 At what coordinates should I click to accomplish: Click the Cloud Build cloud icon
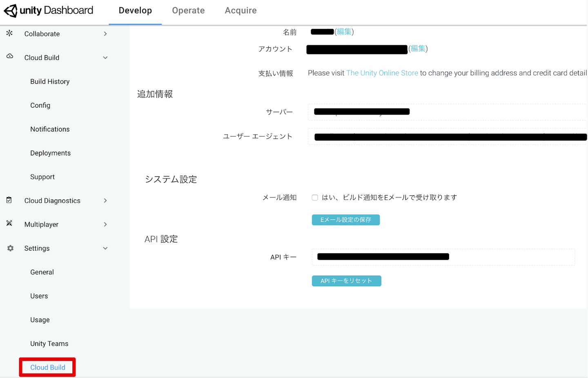coord(10,56)
